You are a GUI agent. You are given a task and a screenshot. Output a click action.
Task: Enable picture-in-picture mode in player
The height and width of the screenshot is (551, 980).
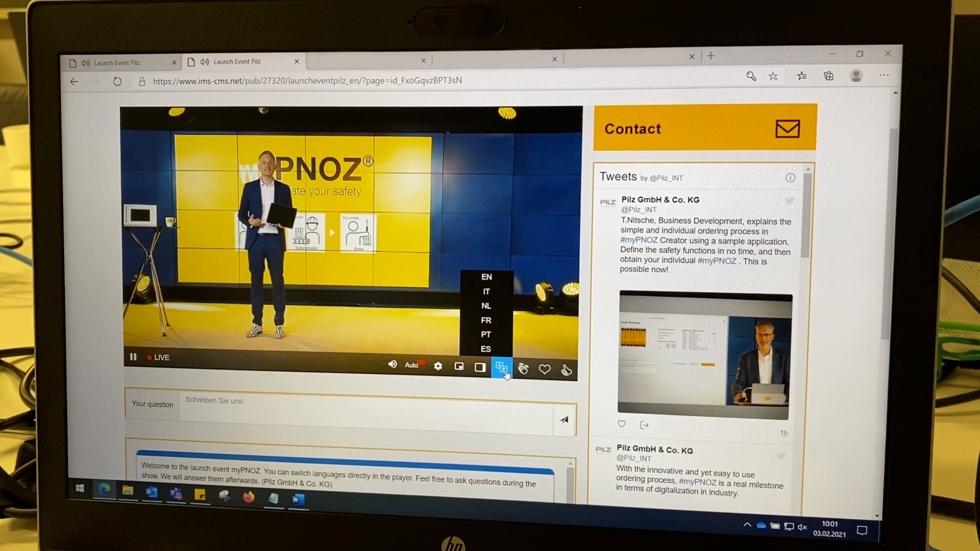[459, 366]
